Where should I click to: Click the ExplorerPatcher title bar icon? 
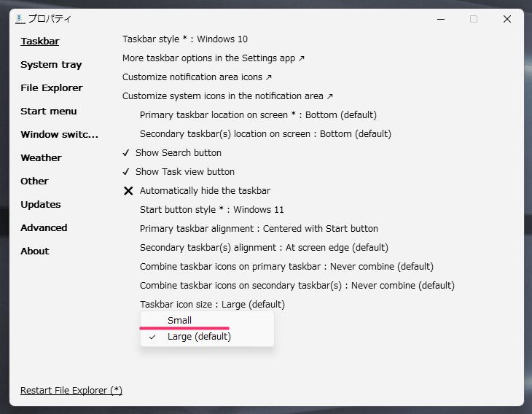click(20, 19)
